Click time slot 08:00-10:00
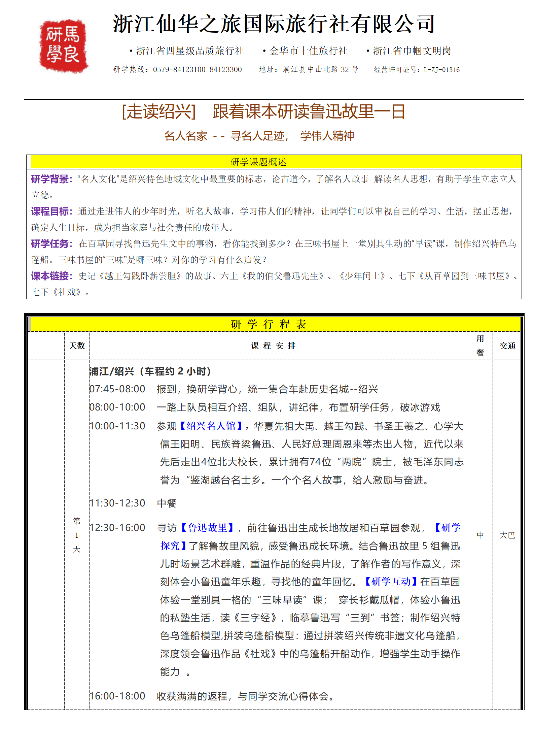Viewport: 534px width, 756px height. click(117, 407)
